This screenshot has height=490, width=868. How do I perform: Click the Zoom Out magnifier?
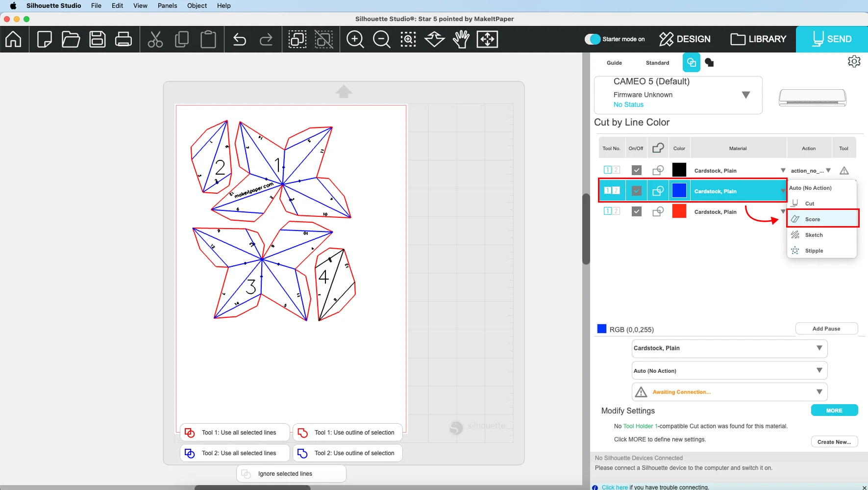pos(382,39)
